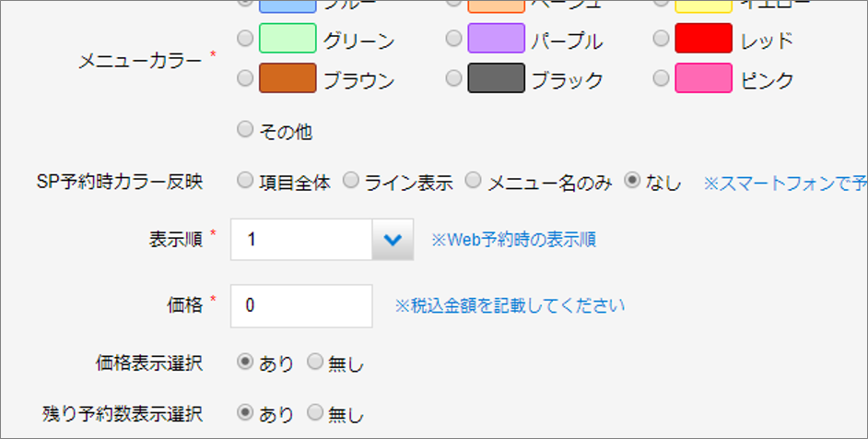Select the その他 color radio button

coord(244,130)
